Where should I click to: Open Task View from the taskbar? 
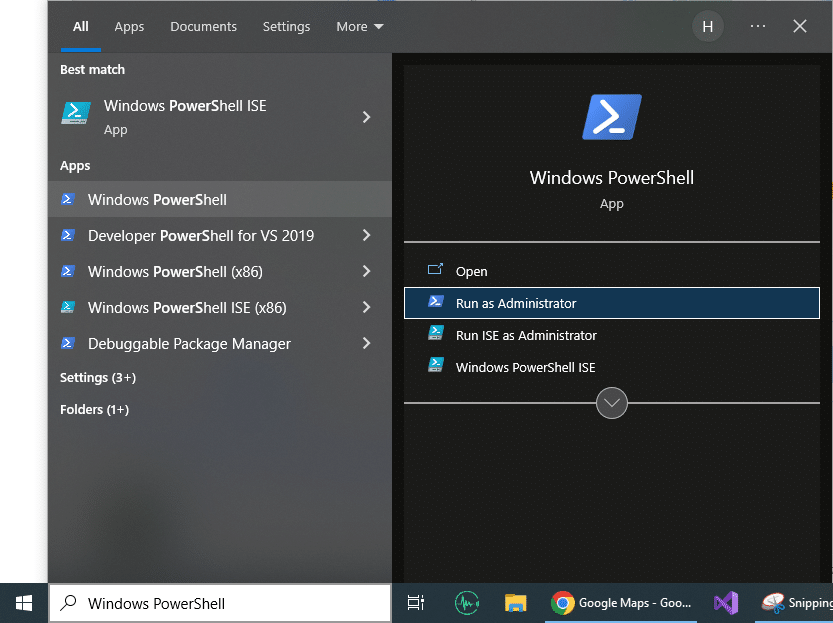coord(415,603)
